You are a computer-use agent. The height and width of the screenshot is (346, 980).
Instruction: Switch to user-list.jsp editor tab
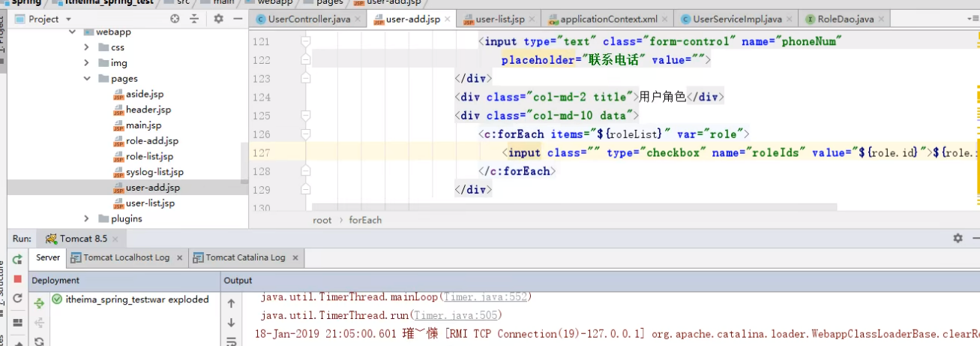click(x=499, y=20)
